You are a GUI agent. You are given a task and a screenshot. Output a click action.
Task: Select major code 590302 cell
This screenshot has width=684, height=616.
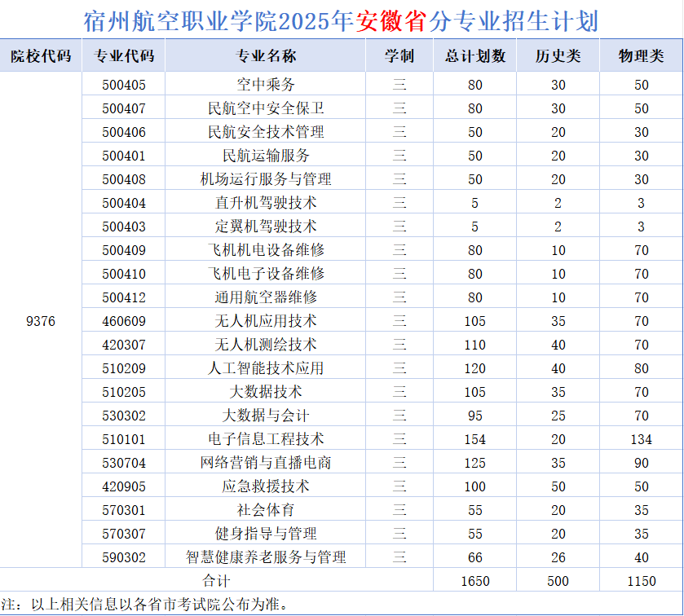coord(124,557)
